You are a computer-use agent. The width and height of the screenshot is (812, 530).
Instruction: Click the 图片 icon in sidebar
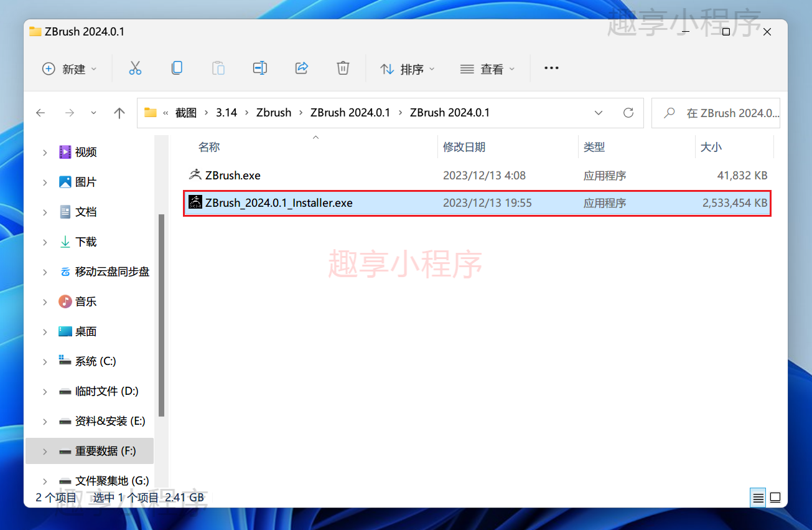point(65,182)
